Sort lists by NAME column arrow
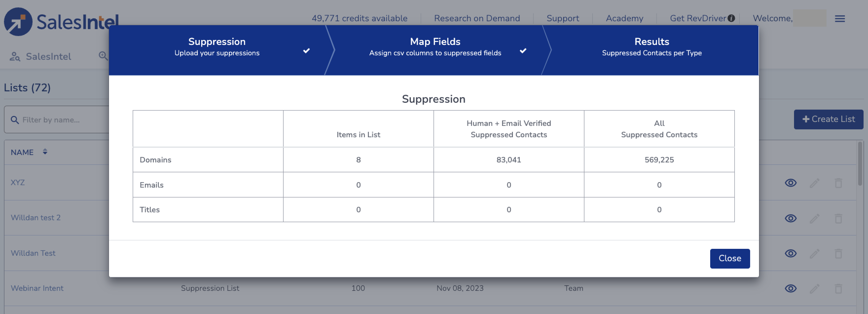 tap(45, 152)
